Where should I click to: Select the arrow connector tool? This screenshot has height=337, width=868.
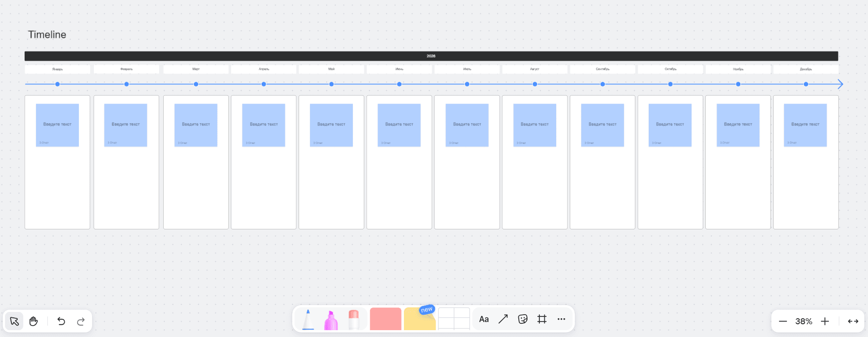pyautogui.click(x=503, y=319)
